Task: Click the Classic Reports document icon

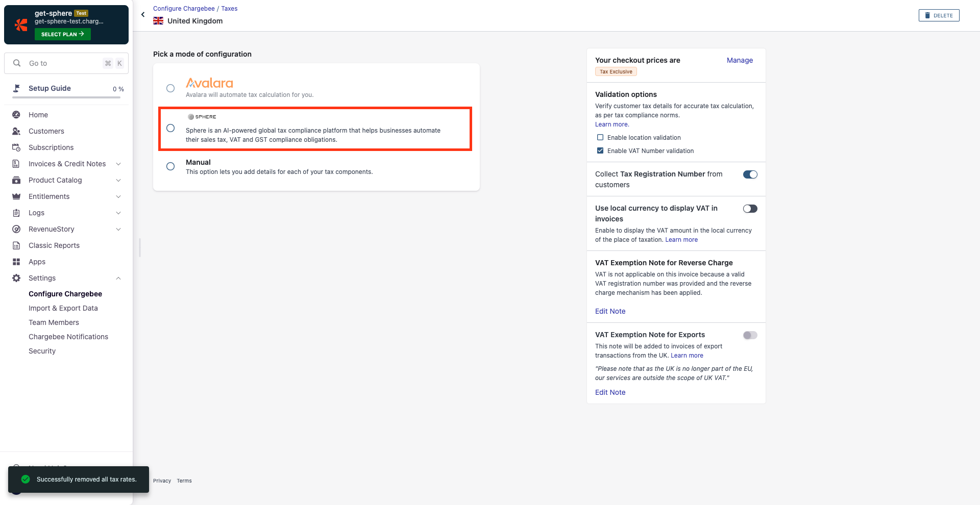Action: tap(16, 245)
